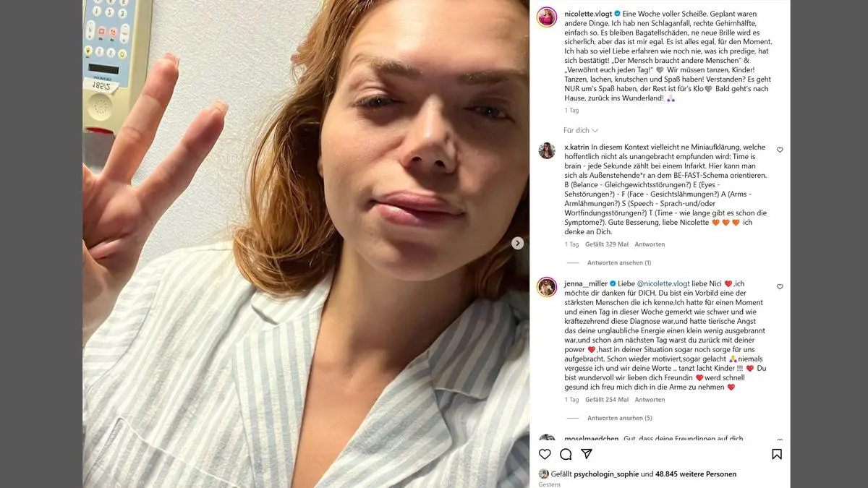868x488 pixels.
Task: Expand 'Antworten ansehen (1)' replies
Action: pos(619,262)
